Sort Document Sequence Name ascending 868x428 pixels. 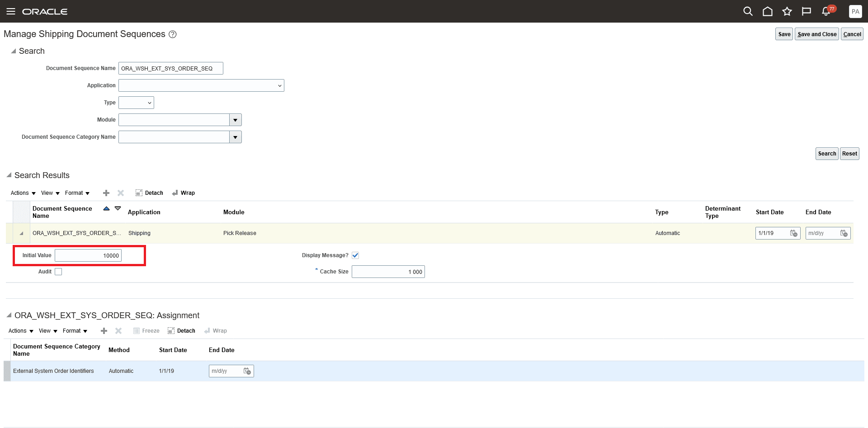(x=107, y=208)
